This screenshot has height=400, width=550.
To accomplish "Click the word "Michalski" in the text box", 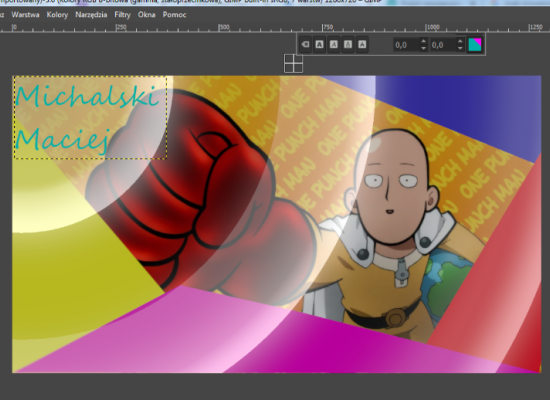I will click(x=87, y=95).
